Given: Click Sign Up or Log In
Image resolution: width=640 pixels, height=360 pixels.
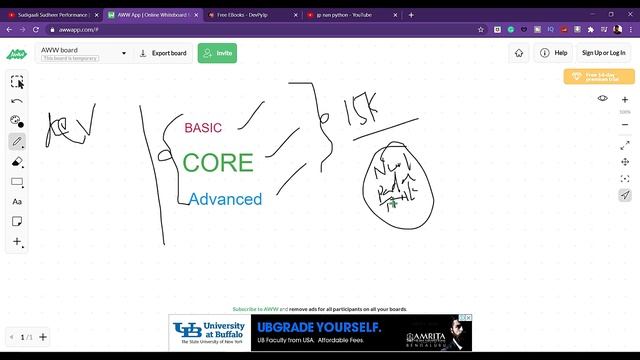Looking at the screenshot, I should (x=603, y=53).
